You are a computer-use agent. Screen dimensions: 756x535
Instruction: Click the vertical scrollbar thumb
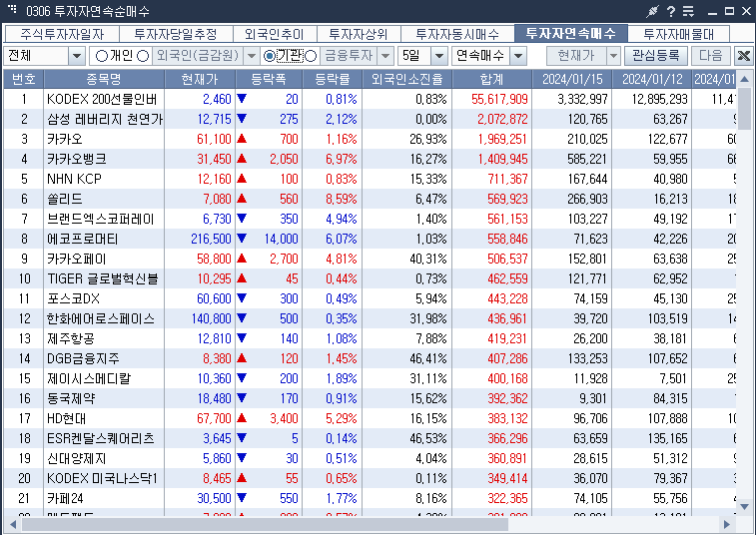(x=744, y=108)
